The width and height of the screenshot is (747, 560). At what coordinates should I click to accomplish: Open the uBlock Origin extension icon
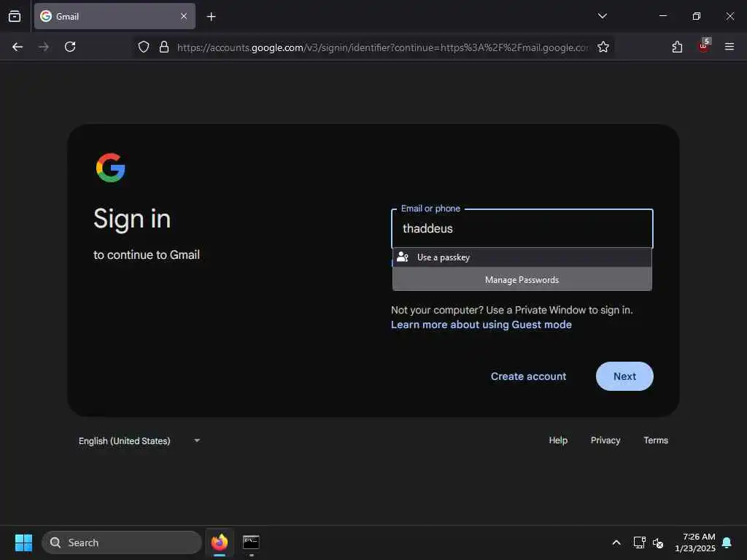tap(704, 46)
